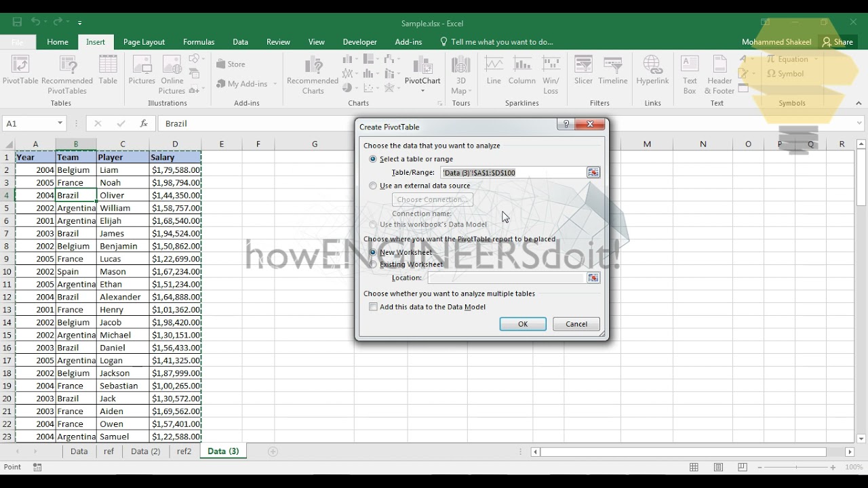Switch to the Developer tab
The width and height of the screenshot is (868, 488).
[x=359, y=42]
